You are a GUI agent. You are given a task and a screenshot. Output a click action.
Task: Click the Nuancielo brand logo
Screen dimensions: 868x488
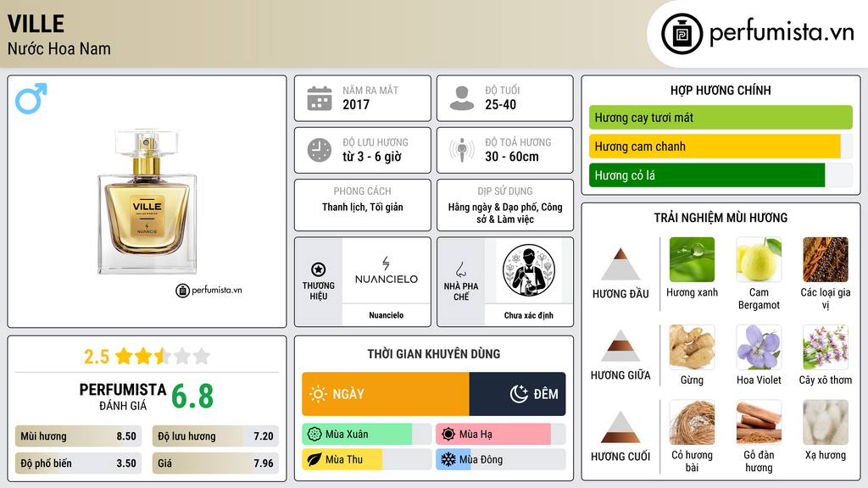pos(387,270)
